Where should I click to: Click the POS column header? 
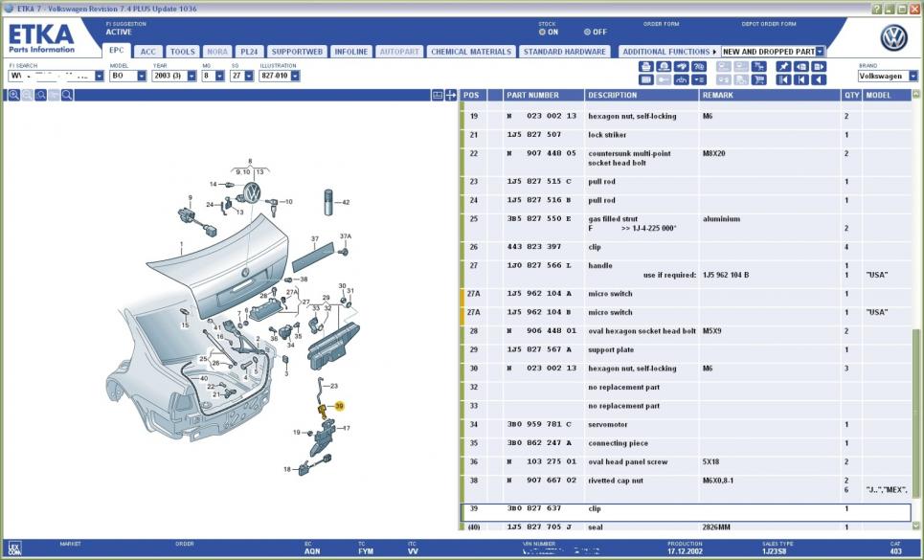click(474, 95)
